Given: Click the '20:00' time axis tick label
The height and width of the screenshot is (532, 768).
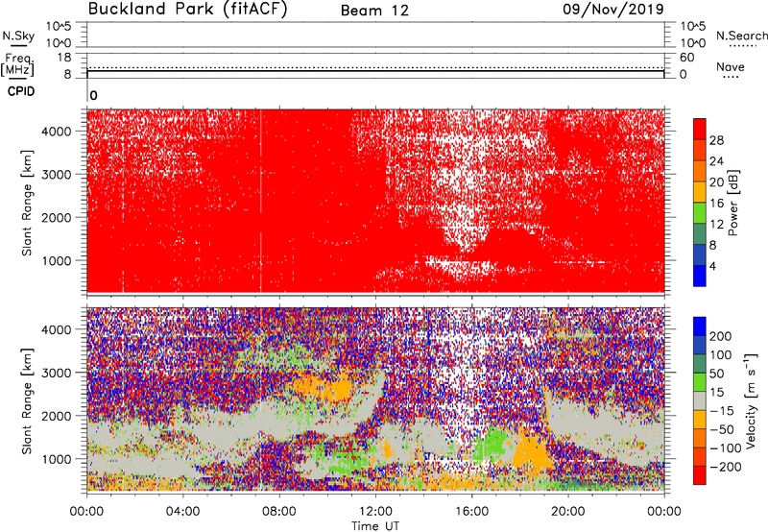Looking at the screenshot, I should click(x=567, y=512).
